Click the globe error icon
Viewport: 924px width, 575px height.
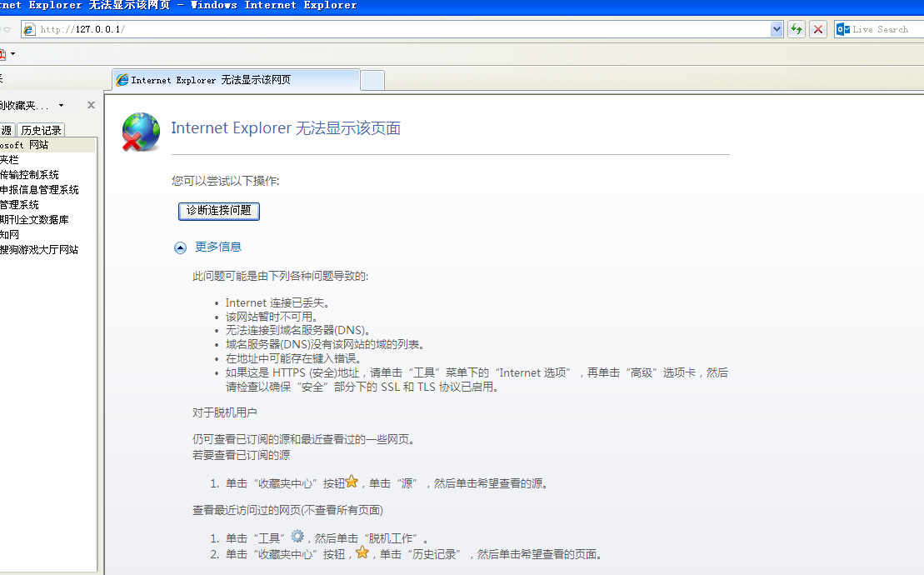click(x=141, y=132)
